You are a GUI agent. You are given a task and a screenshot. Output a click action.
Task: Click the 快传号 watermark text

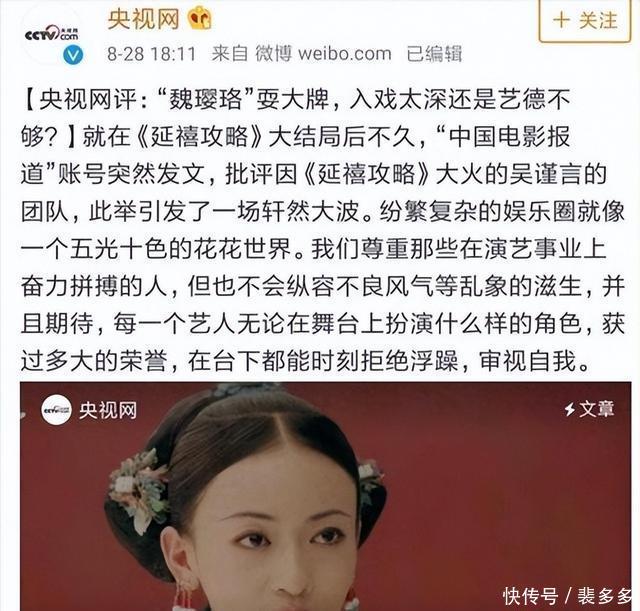point(530,596)
